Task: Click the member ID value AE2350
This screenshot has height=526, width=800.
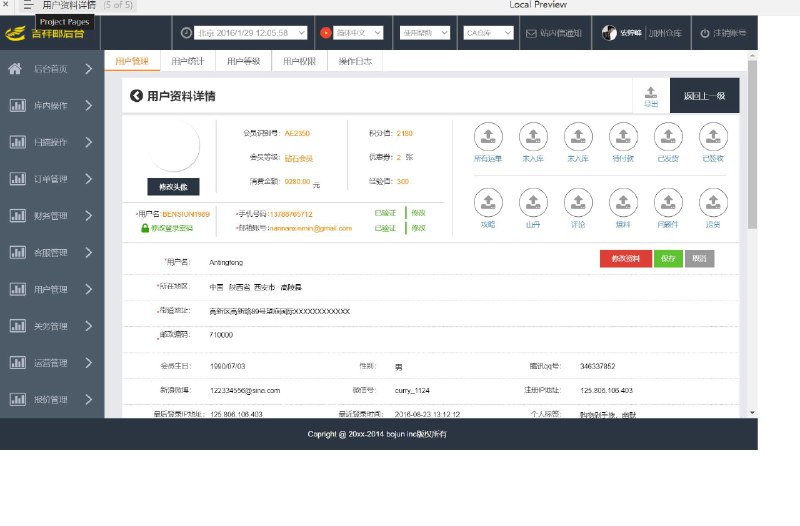Action: [x=297, y=133]
